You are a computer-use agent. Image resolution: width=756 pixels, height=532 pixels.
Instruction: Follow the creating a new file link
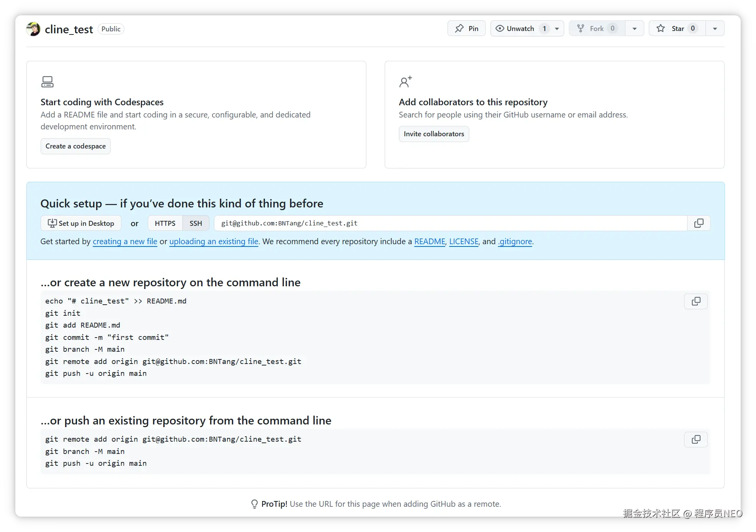125,242
